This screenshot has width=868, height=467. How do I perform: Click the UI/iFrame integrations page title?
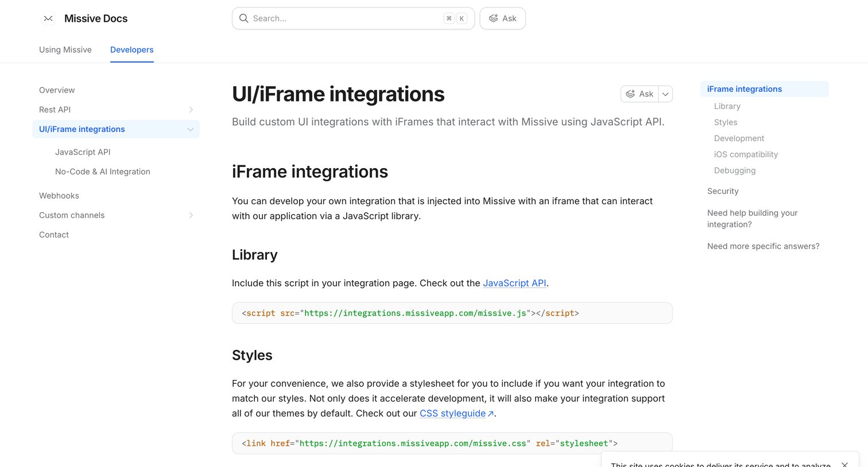click(338, 94)
